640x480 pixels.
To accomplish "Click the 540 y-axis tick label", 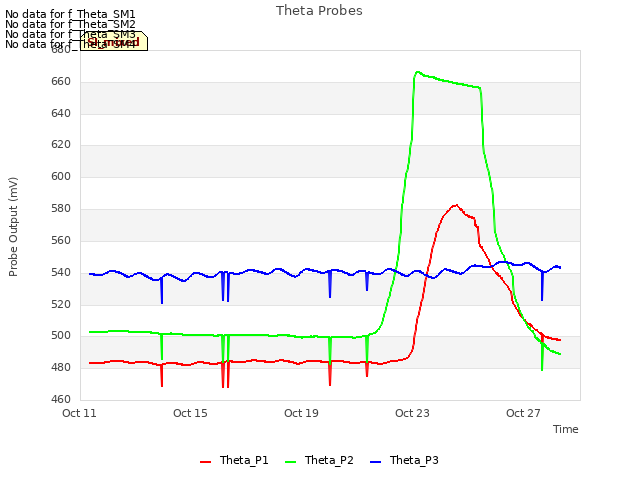I will pyautogui.click(x=61, y=272).
